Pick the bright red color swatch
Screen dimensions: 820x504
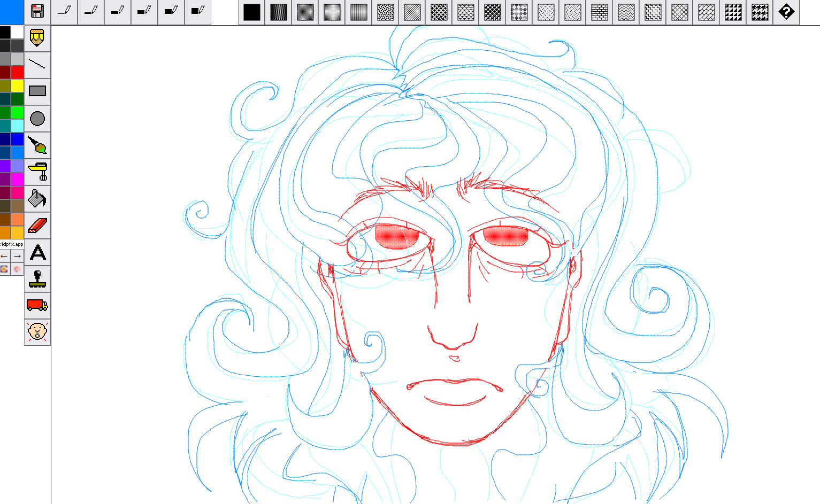click(18, 72)
